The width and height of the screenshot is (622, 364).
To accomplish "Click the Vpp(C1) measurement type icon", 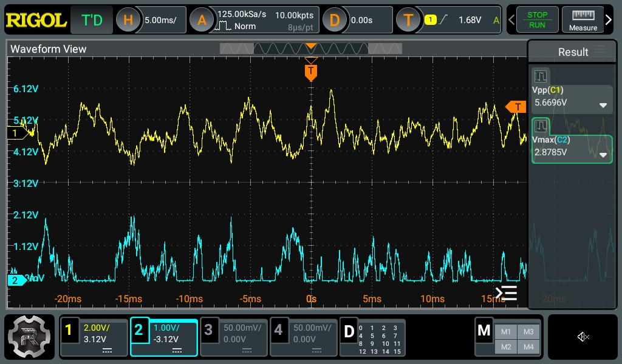I will [540, 76].
